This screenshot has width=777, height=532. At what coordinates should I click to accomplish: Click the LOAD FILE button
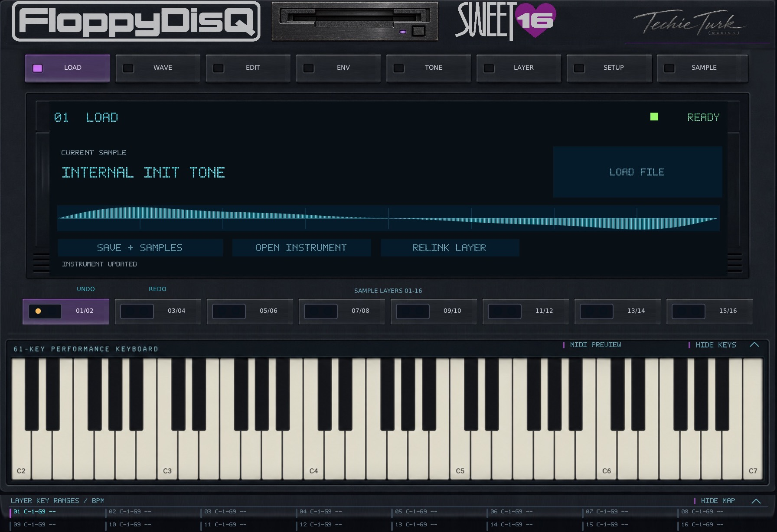pyautogui.click(x=637, y=172)
